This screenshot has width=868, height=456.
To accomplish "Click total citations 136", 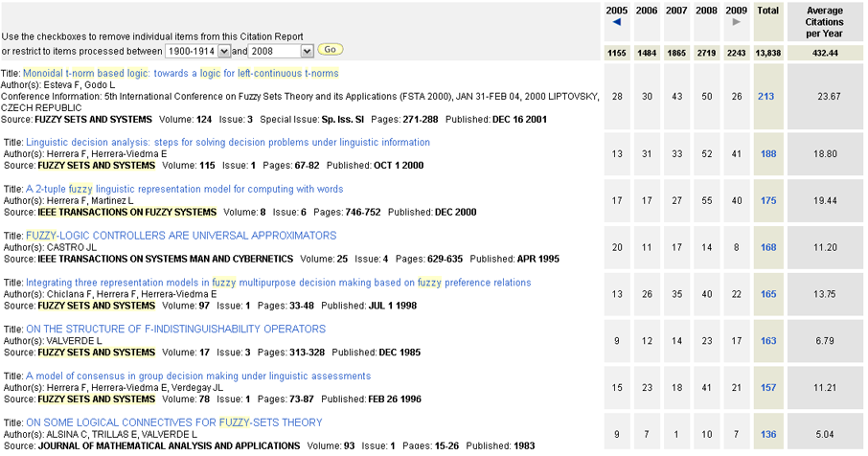I will [x=768, y=434].
